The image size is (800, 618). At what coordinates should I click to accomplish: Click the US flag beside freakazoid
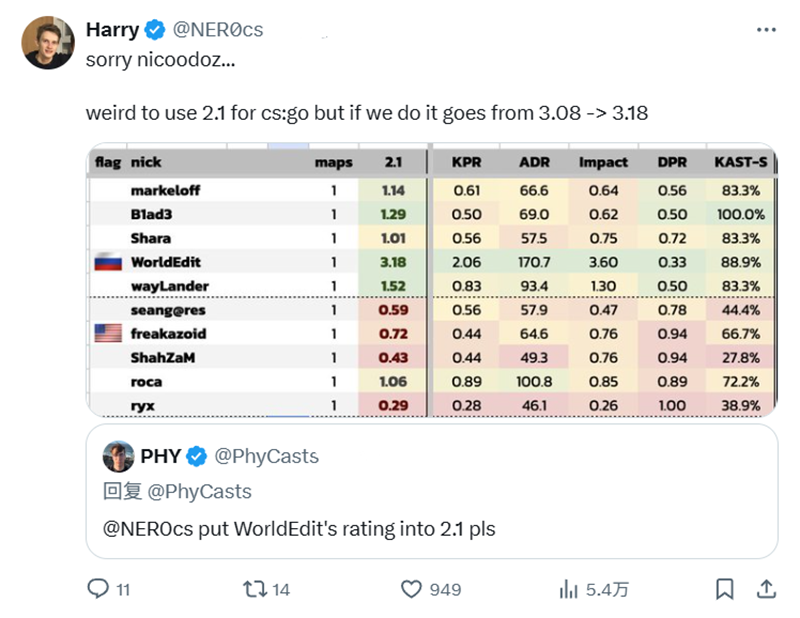point(107,333)
